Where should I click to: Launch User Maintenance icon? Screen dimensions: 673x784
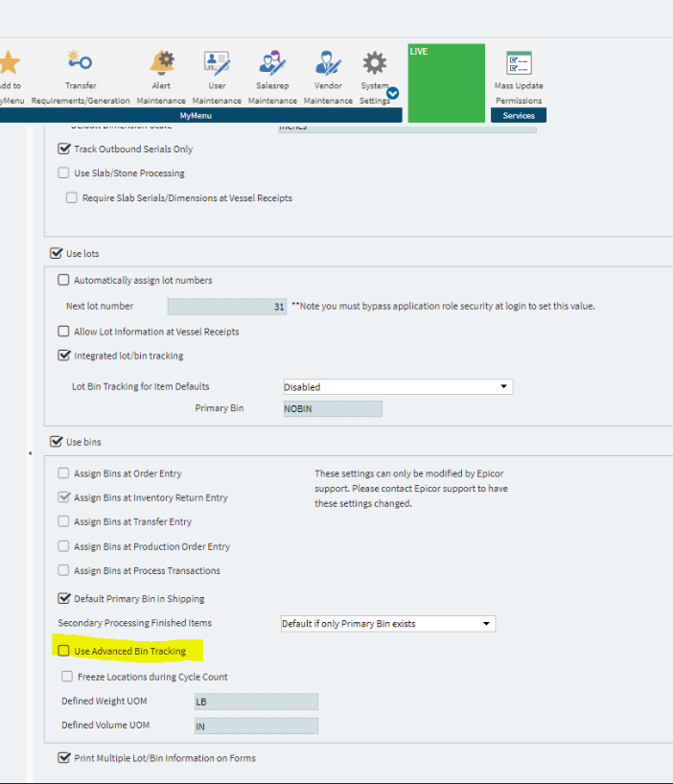(x=217, y=64)
